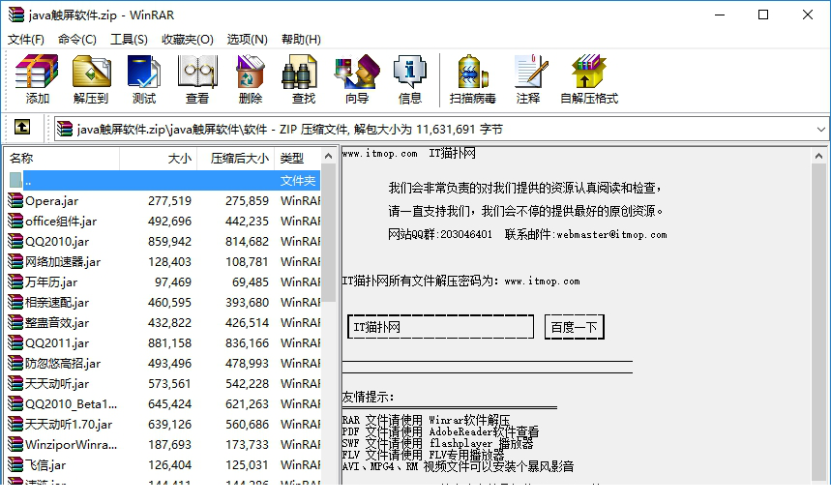This screenshot has width=831, height=504.
Task: Click the size value 859,942
Action: pos(169,242)
